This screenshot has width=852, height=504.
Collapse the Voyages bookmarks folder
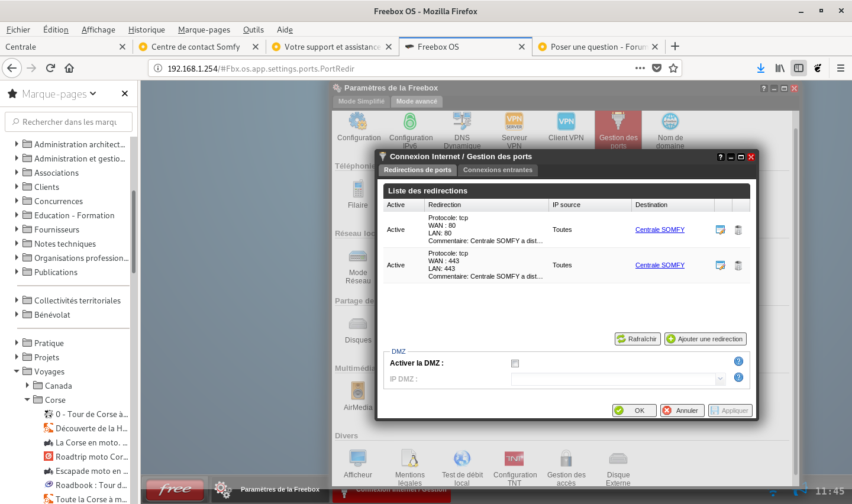tap(17, 371)
